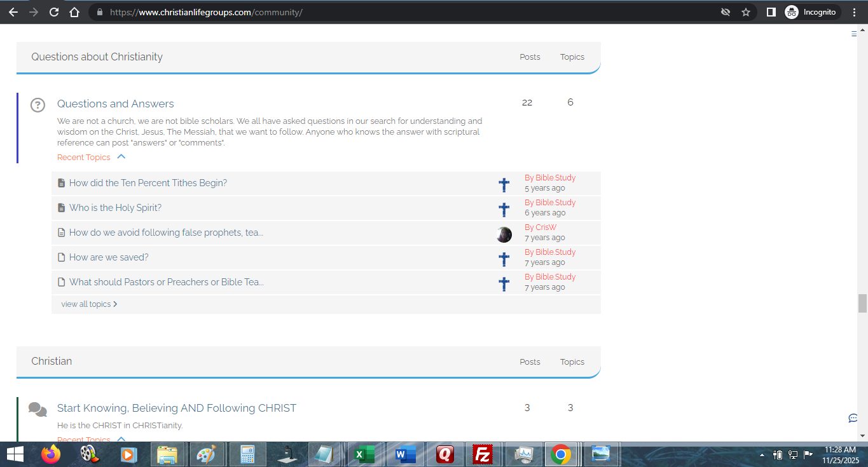This screenshot has width=868, height=467.
Task: Open the Questions and Answers forum link
Action: [x=115, y=104]
